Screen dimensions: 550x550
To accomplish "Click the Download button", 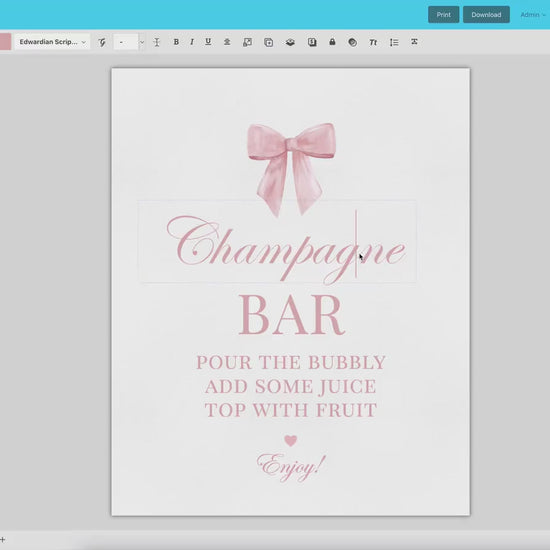I will click(x=486, y=14).
